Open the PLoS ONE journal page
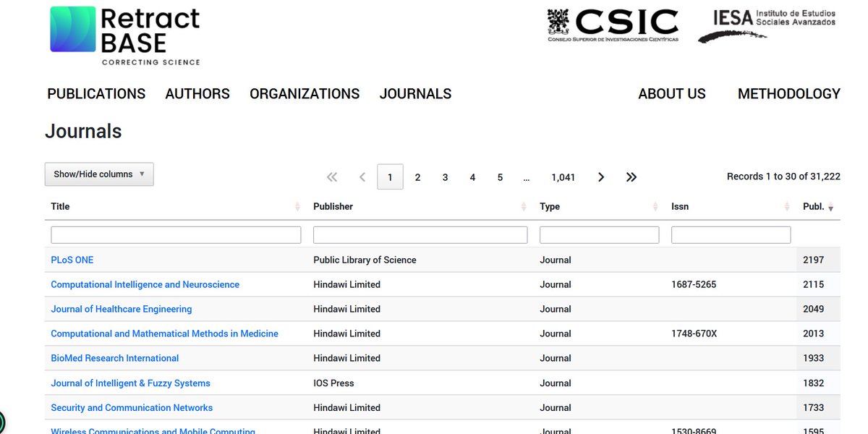This screenshot has width=868, height=434. point(72,259)
